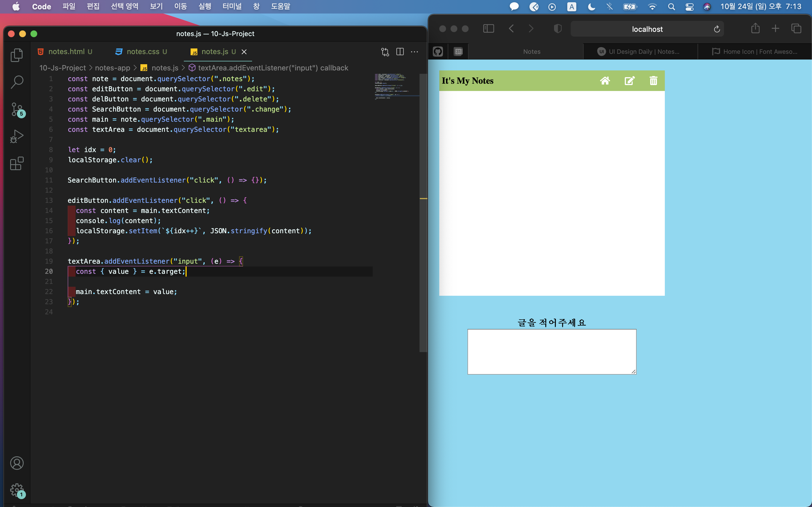Click the trash icon in Notes header
The image size is (812, 507).
tap(653, 81)
